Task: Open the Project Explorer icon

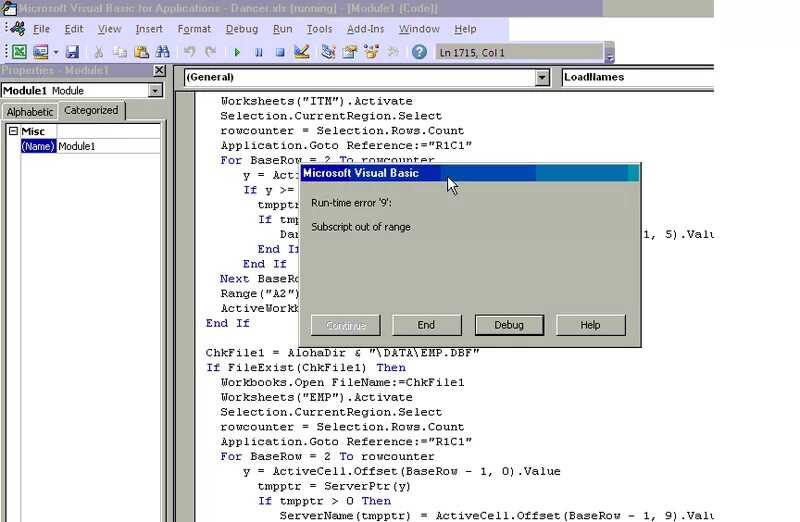Action: [328, 52]
